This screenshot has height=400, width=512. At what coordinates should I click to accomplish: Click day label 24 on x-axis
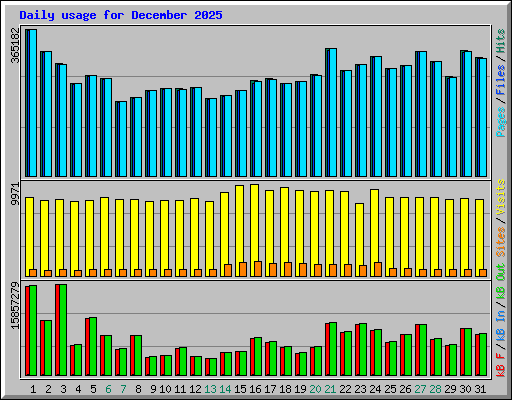click(375, 389)
